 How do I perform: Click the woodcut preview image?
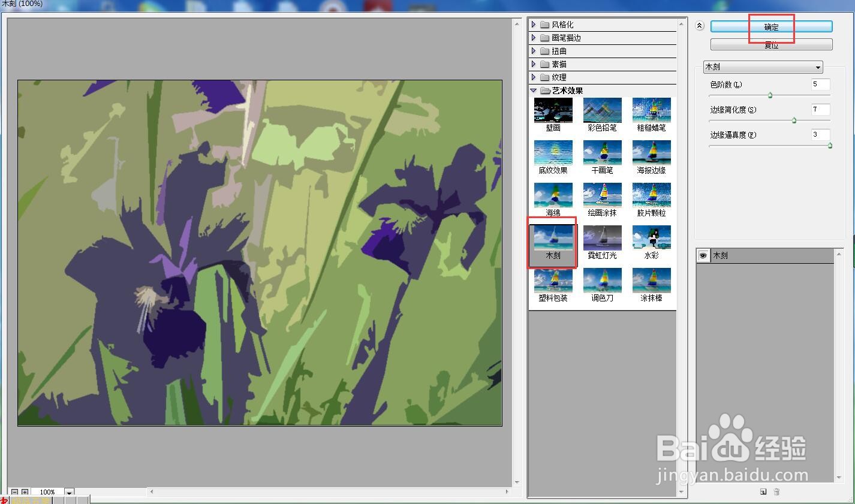(x=260, y=253)
